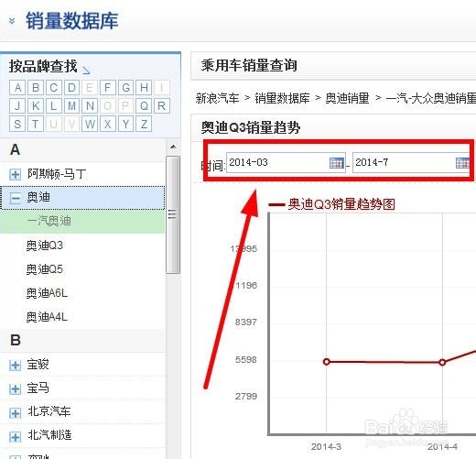Select brand letter S filter
The width and height of the screenshot is (476, 459).
coord(17,124)
